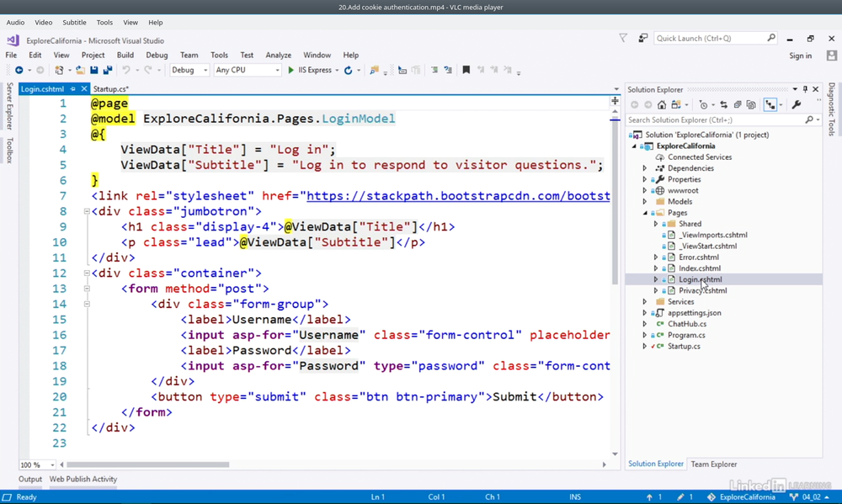Expand the Dependencies node
The image size is (842, 504).
coord(645,168)
